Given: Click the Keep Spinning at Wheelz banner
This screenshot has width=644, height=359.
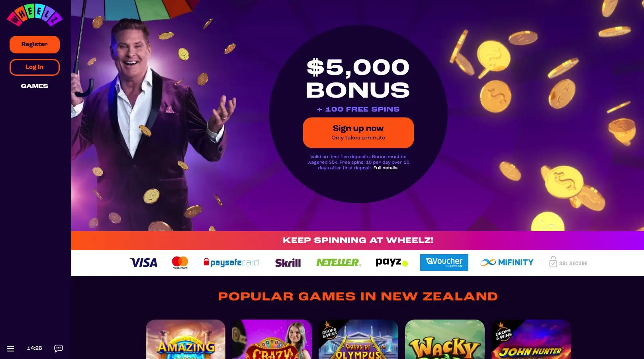Looking at the screenshot, I should 357,240.
